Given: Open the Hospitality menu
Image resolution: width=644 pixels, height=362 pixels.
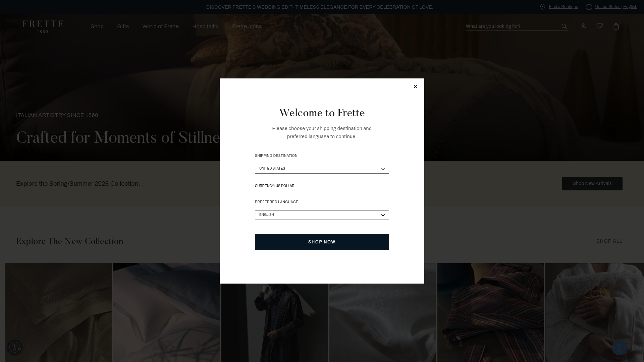Looking at the screenshot, I should 206,26.
